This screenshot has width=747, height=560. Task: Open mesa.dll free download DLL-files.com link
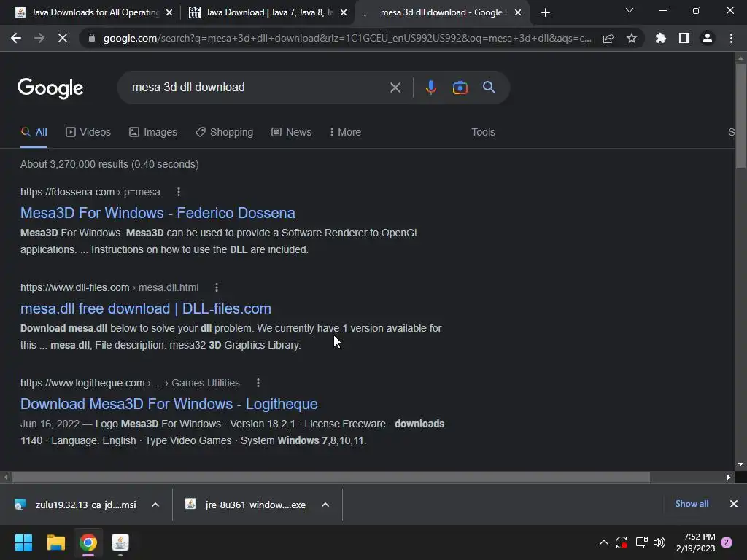(146, 308)
